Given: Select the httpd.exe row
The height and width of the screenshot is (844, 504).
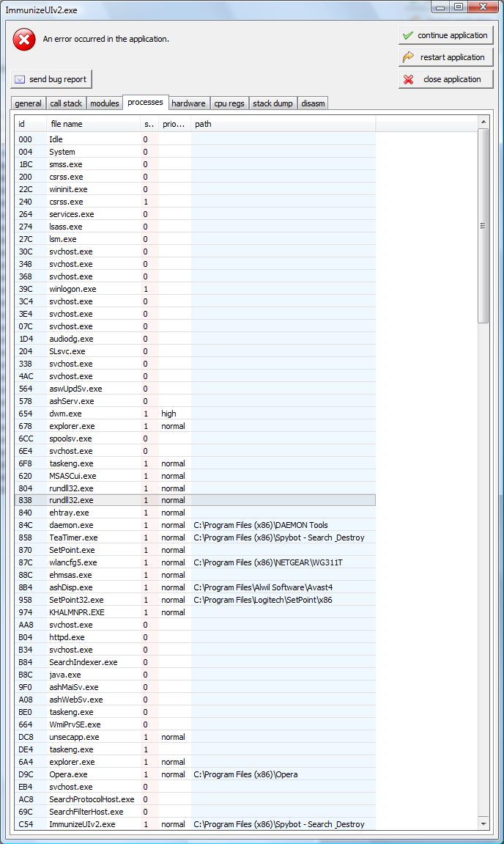Looking at the screenshot, I should coord(196,637).
